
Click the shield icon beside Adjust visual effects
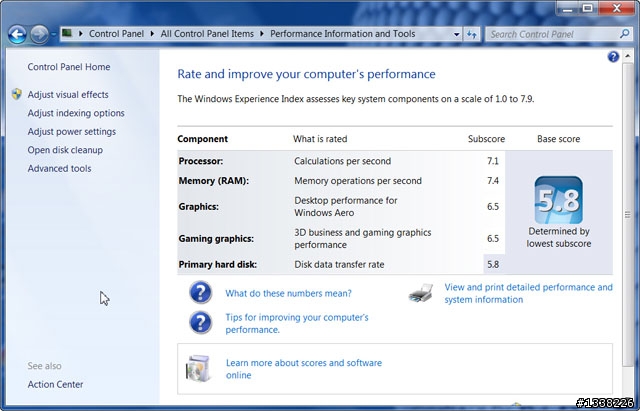click(x=17, y=94)
